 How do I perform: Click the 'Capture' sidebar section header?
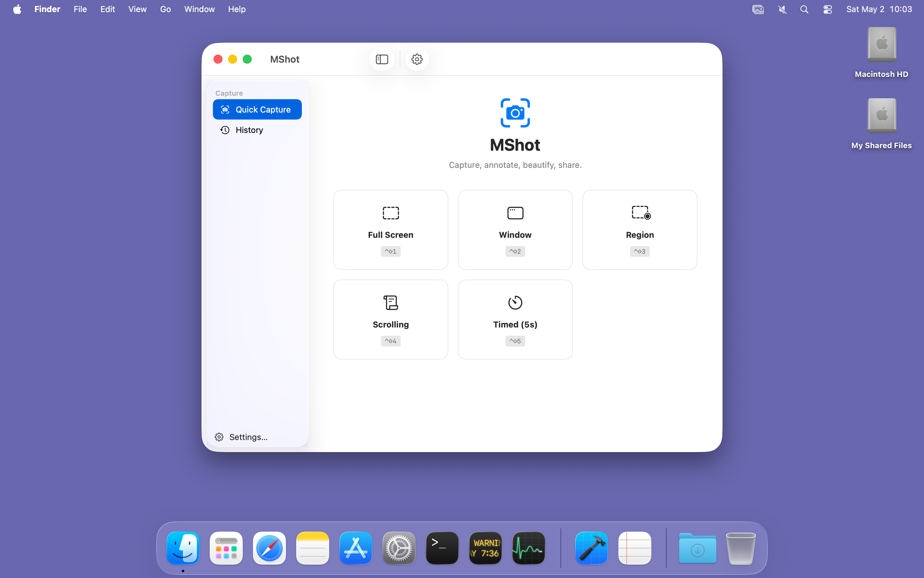tap(229, 93)
